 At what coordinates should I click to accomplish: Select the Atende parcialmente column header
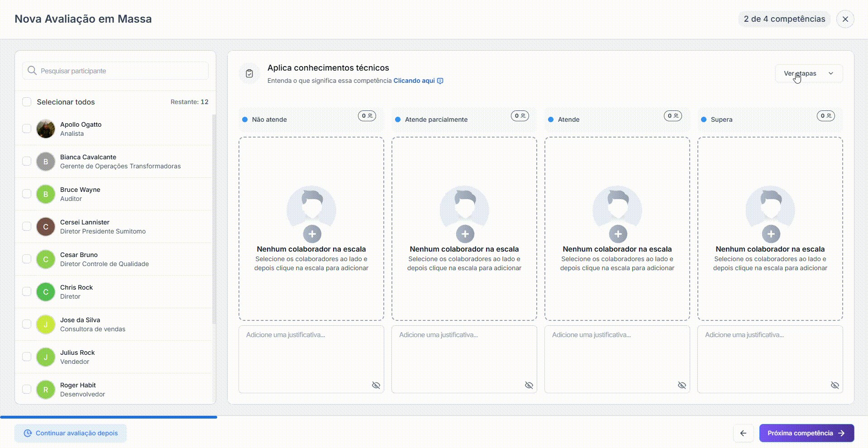(x=436, y=119)
